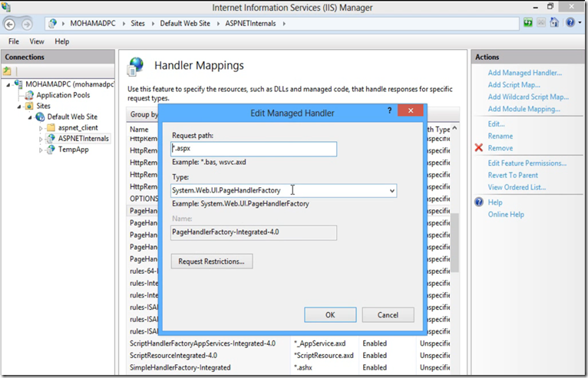
Task: Close the Edit Managed Handler dialog
Action: pyautogui.click(x=411, y=110)
